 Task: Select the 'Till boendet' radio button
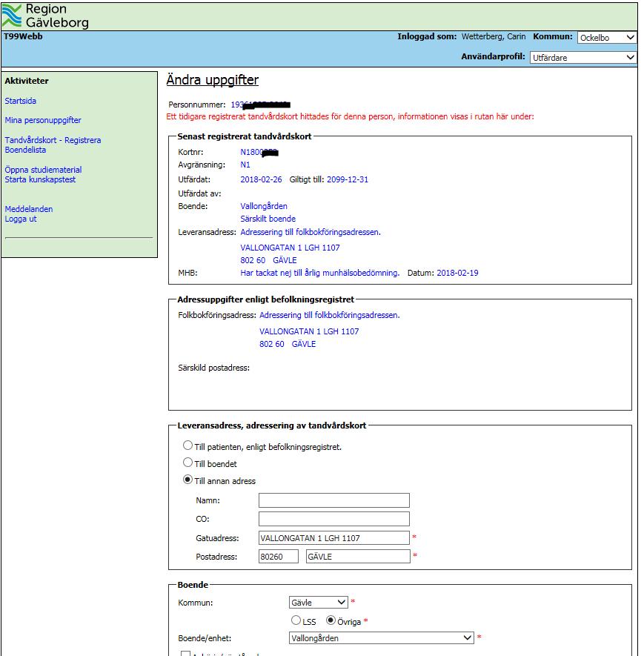pyautogui.click(x=187, y=463)
